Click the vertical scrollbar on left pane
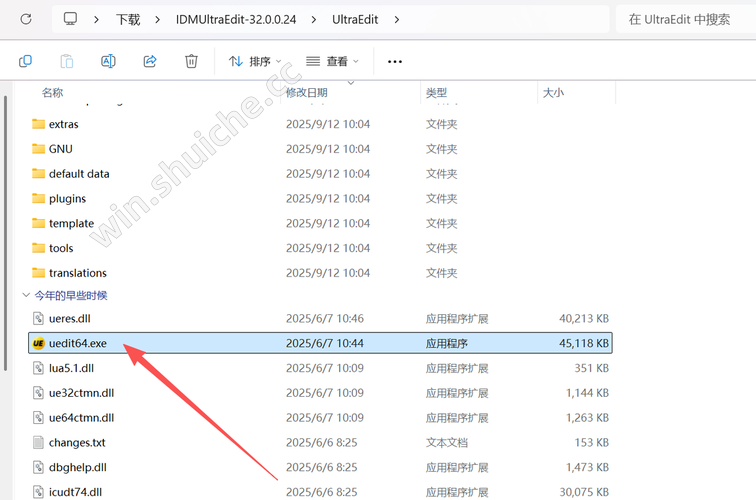This screenshot has height=500, width=756. click(5, 233)
